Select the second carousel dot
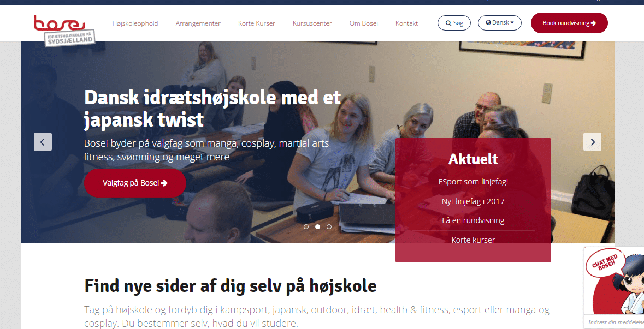The width and height of the screenshot is (644, 329). [317, 226]
